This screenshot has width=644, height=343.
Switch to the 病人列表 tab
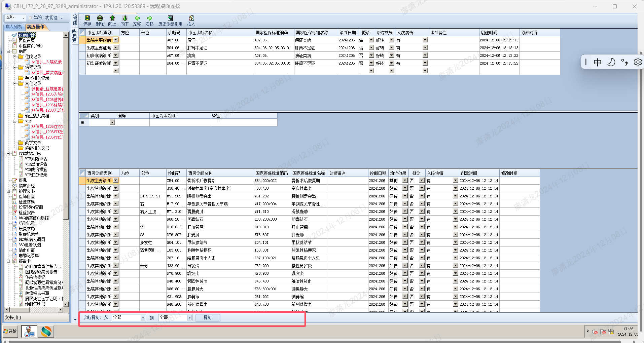[x=14, y=27]
